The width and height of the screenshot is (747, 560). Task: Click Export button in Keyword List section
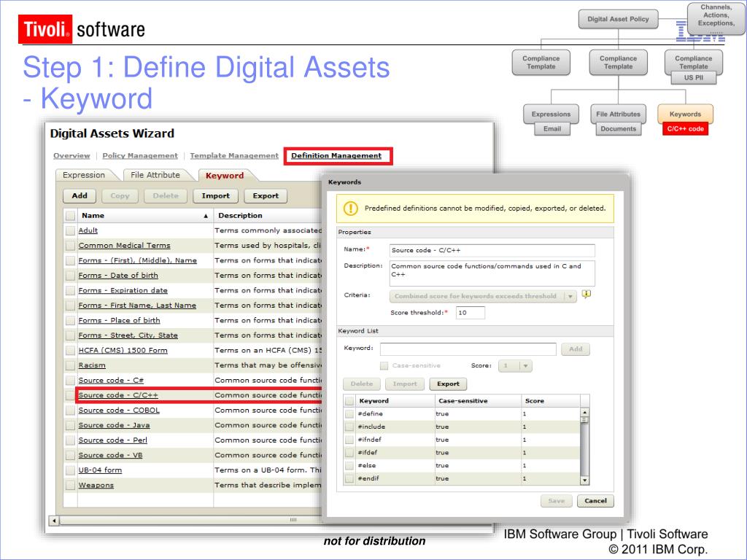449,384
